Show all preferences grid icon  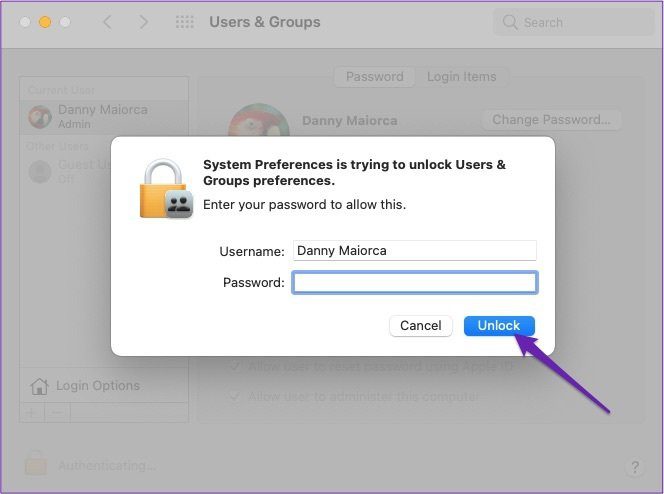point(185,22)
